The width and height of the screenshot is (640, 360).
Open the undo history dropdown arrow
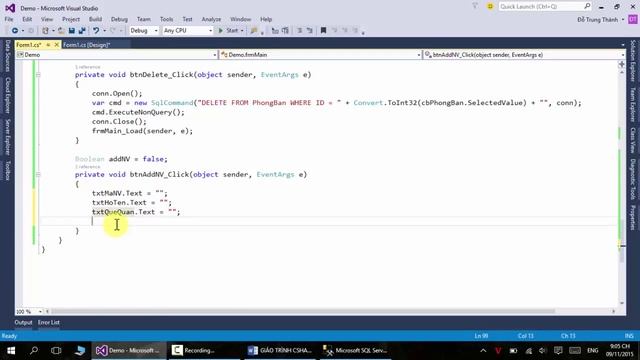point(104,31)
